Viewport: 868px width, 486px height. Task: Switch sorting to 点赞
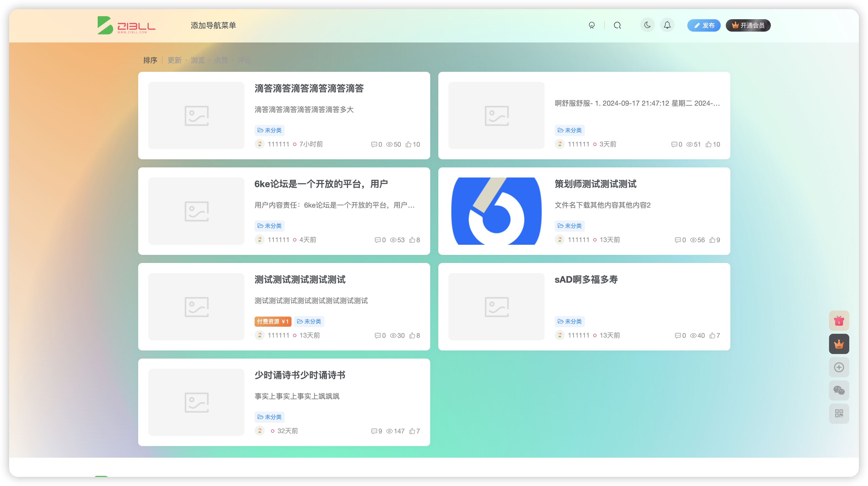tap(221, 60)
